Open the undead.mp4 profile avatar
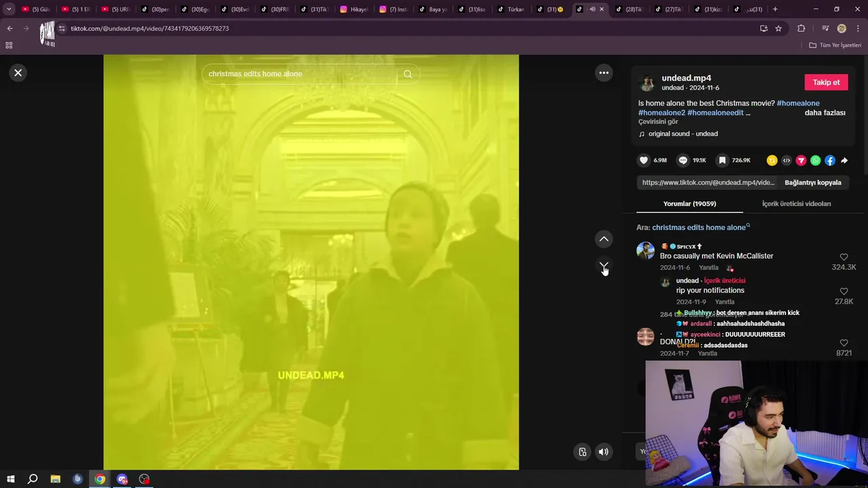 (x=648, y=83)
